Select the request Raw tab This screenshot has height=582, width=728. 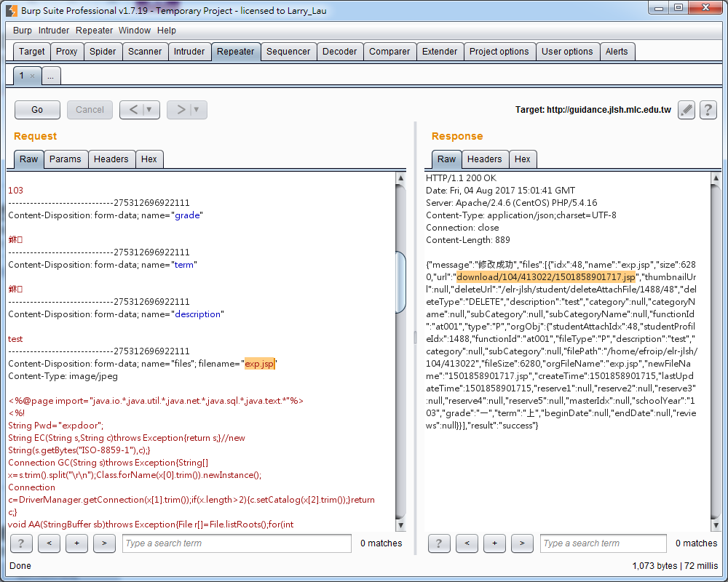point(29,159)
